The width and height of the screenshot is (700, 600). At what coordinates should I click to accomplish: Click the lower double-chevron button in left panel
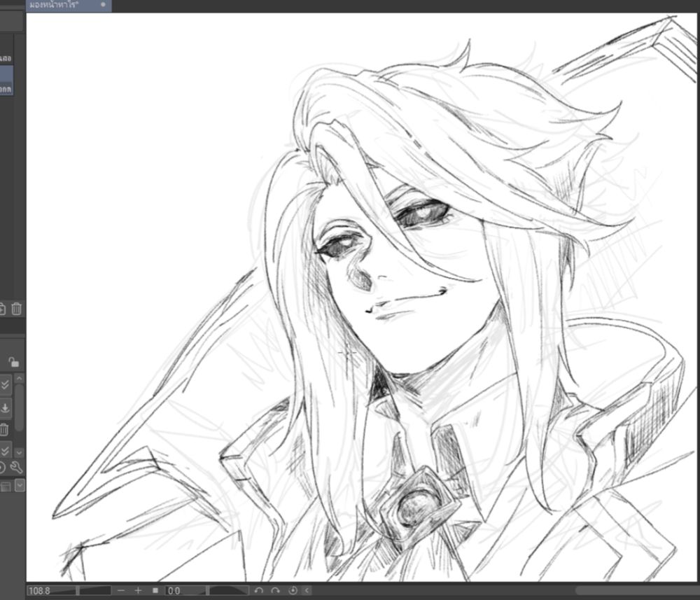click(x=5, y=450)
